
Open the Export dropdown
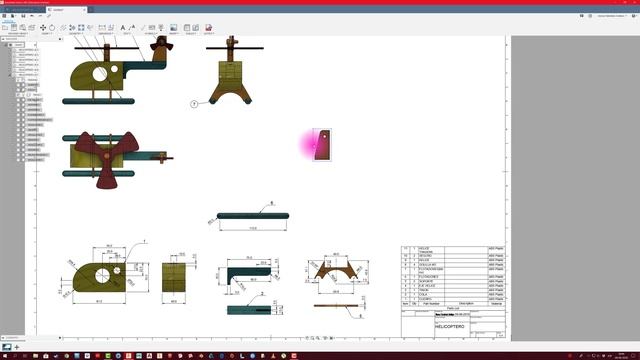pyautogui.click(x=209, y=33)
